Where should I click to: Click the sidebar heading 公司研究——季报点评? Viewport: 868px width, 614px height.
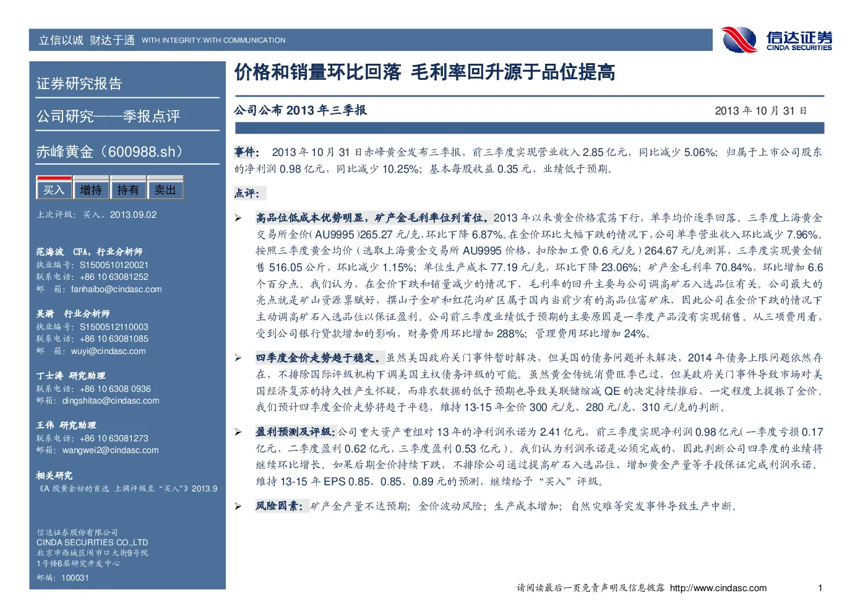(108, 116)
